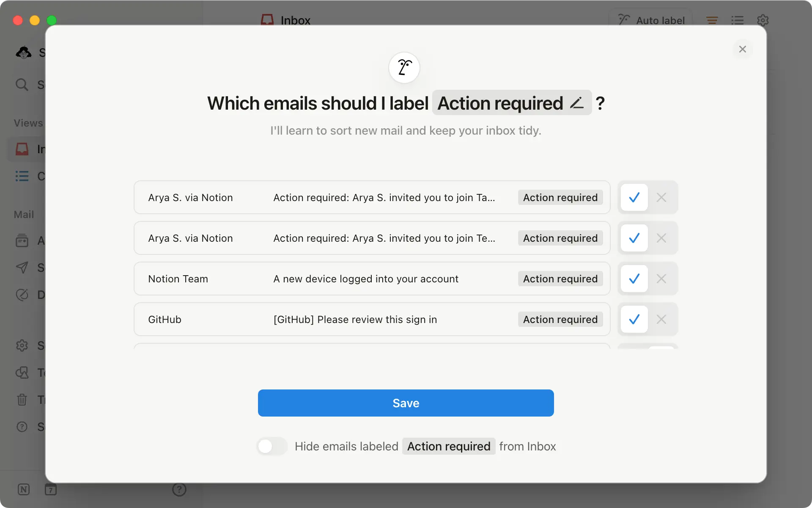Select the first Arya S. via Notion email row
The image size is (812, 508).
(x=371, y=197)
